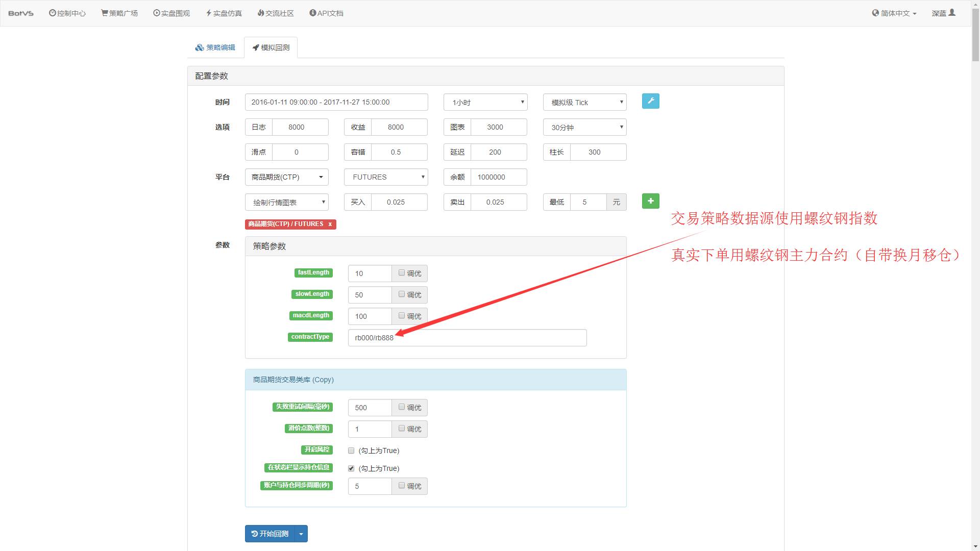The width and height of the screenshot is (980, 551).
Task: Go to 实盘仿真 lightning item
Action: 224,13
